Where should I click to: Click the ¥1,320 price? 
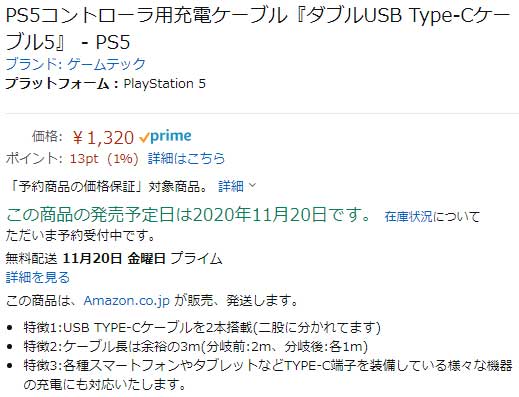point(103,137)
